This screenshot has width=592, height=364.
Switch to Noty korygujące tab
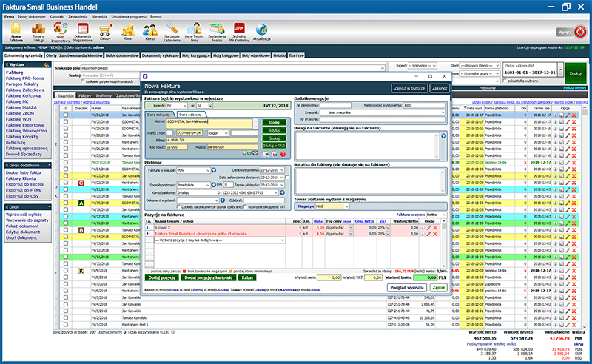(x=196, y=55)
